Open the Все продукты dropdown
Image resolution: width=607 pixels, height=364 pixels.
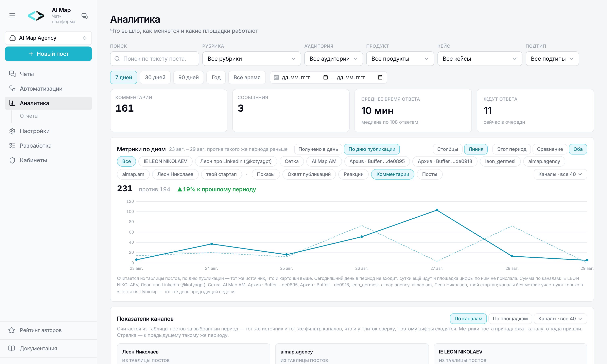(400, 59)
